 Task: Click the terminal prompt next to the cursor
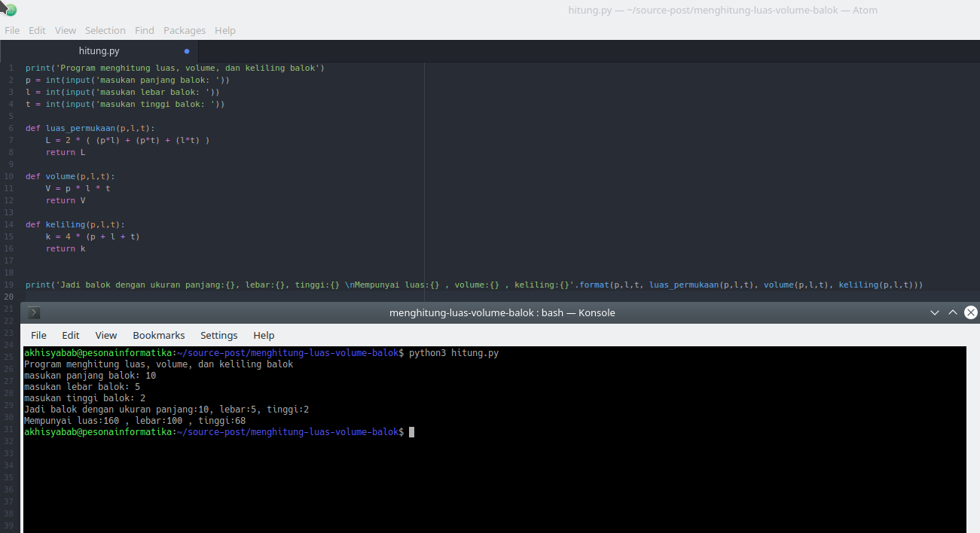[411, 431]
